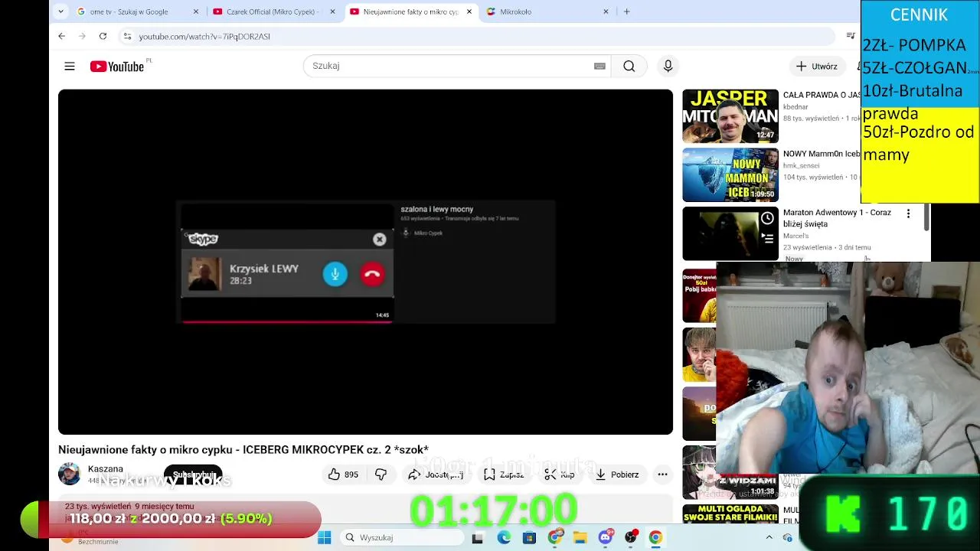Open 'CAŁA PRAWDA O JAS' video thumbnail
The height and width of the screenshot is (551, 980).
pyautogui.click(x=730, y=116)
